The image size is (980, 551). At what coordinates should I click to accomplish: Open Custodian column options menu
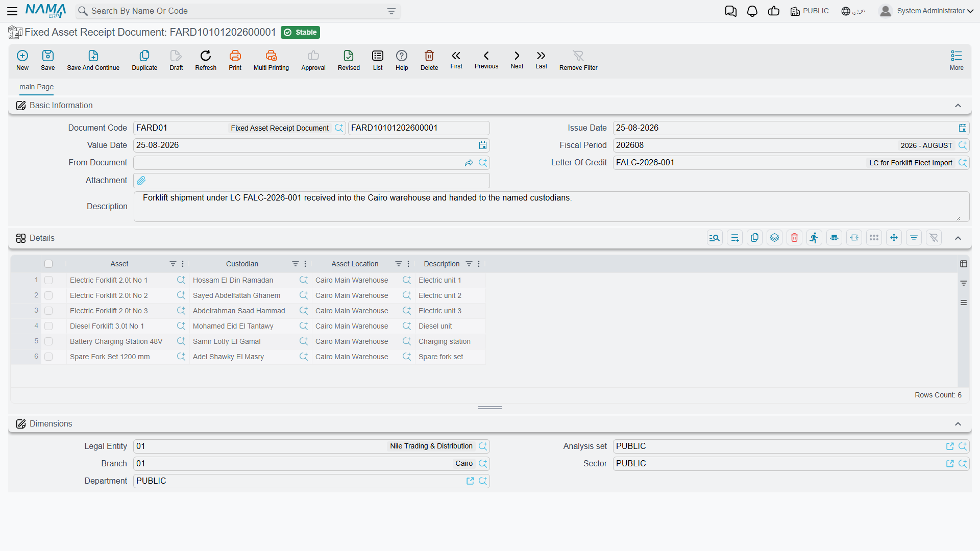[305, 264]
